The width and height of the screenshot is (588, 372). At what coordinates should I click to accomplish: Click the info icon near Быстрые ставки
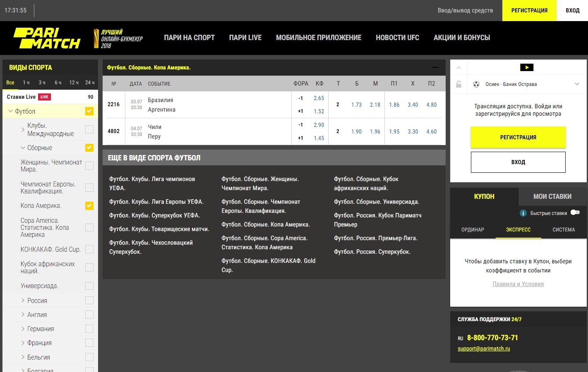click(x=523, y=213)
